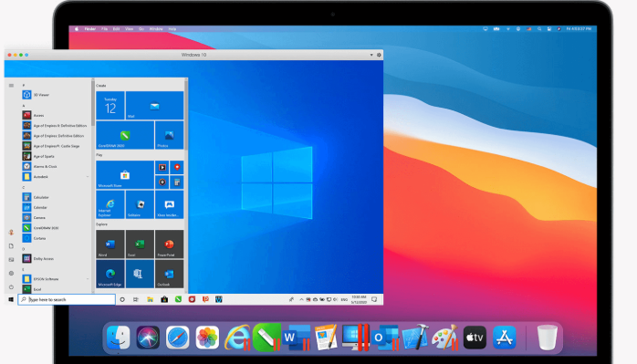Expand Autodesk folder in app list

pyautogui.click(x=88, y=177)
